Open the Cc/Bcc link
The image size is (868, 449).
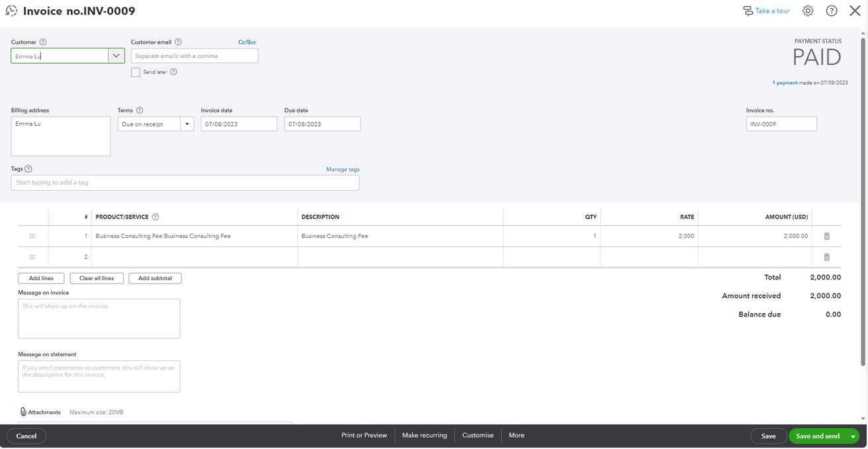(247, 42)
